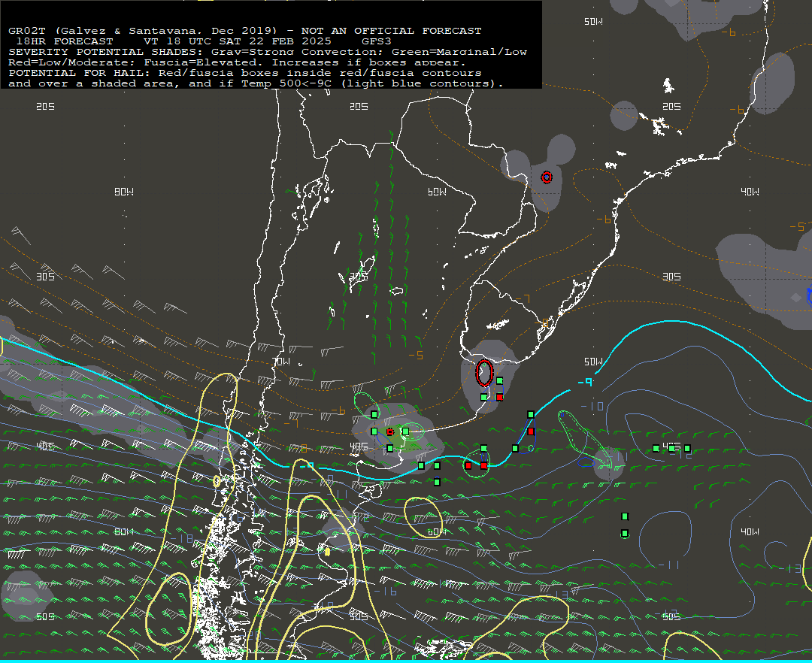Click the small filled yellow oval over Patagonia

327,552
